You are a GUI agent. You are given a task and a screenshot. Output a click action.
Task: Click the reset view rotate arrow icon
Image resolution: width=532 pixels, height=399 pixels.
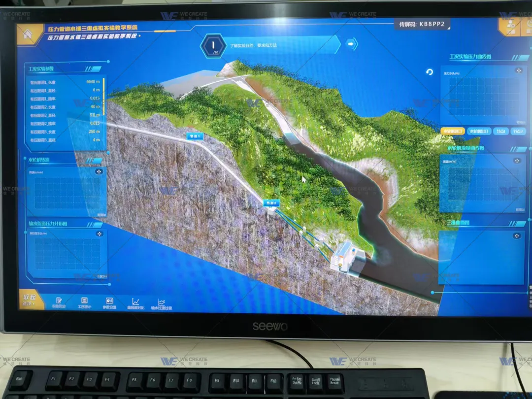[429, 72]
